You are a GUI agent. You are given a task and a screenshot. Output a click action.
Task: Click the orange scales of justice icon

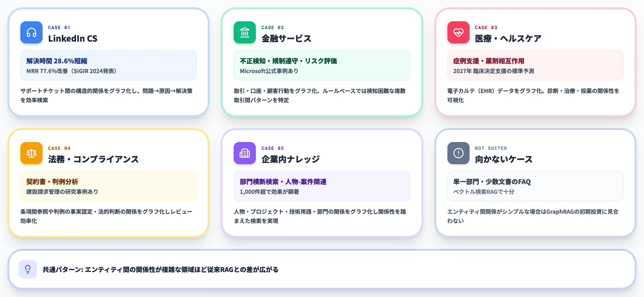[31, 153]
